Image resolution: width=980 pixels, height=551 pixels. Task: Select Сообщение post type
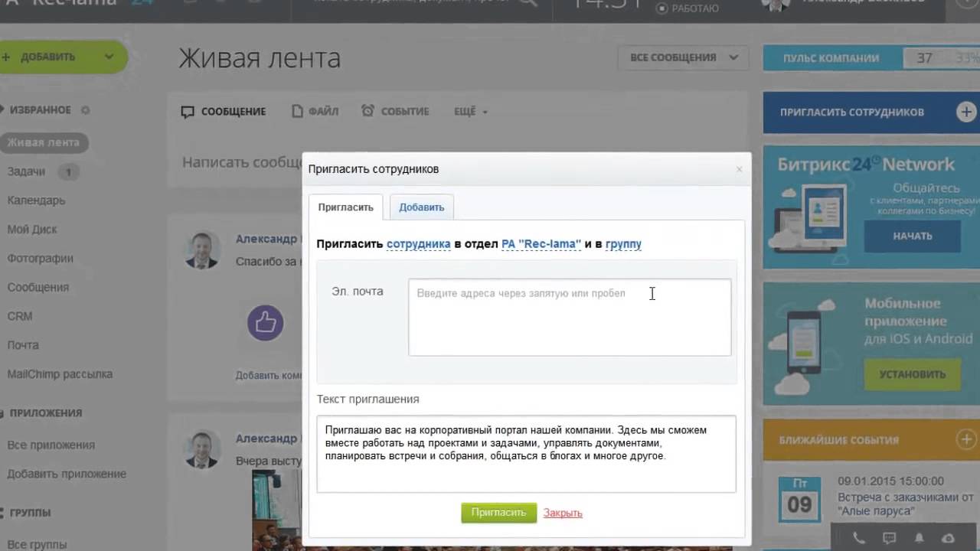point(224,112)
